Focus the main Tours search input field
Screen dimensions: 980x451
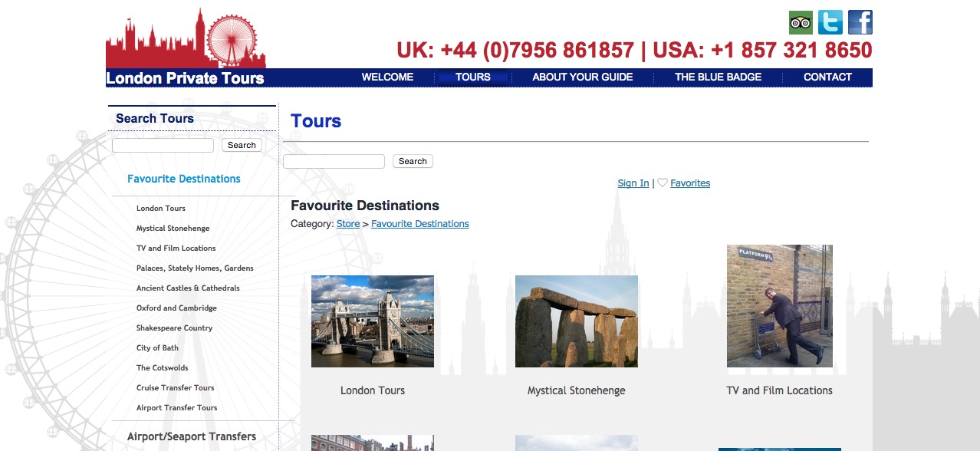334,161
